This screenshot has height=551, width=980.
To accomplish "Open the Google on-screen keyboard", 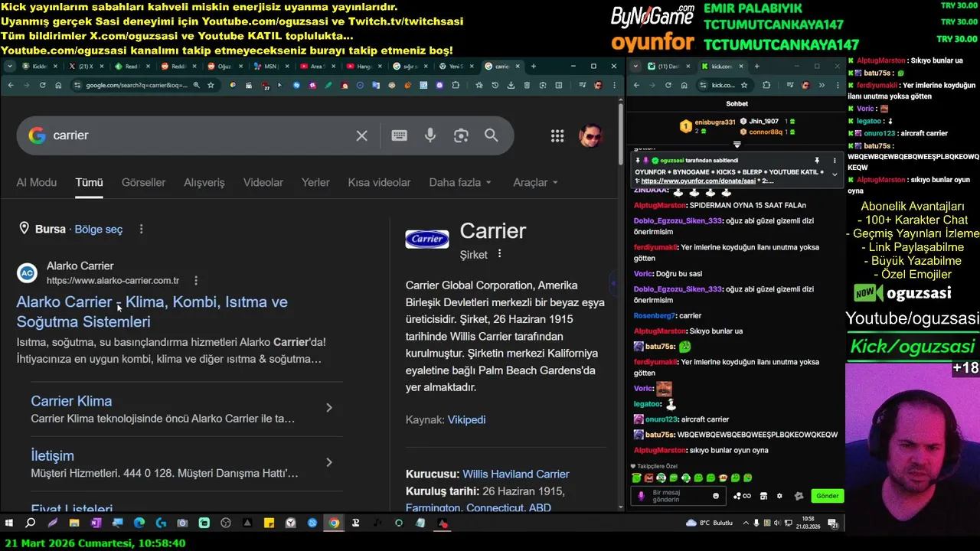I will [399, 135].
